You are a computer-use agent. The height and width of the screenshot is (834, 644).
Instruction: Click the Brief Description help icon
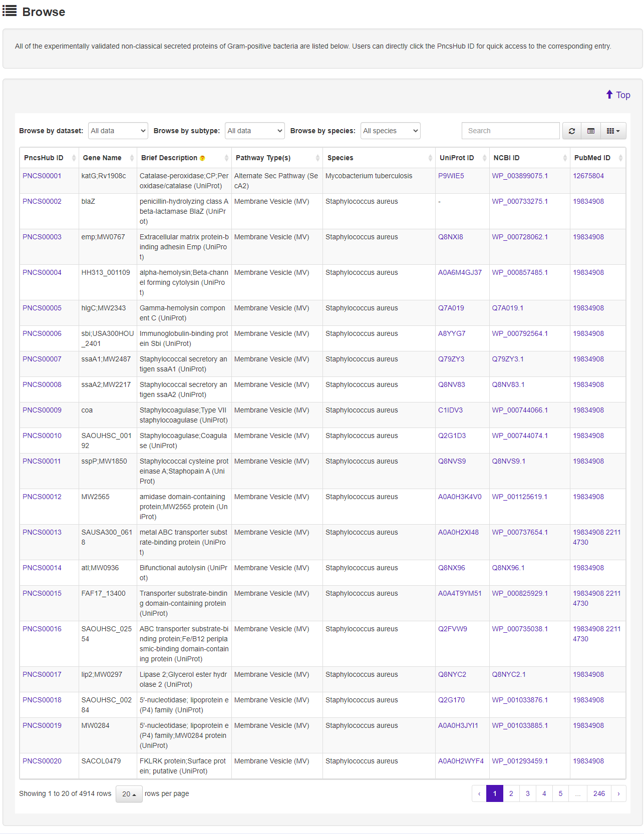pyautogui.click(x=202, y=158)
